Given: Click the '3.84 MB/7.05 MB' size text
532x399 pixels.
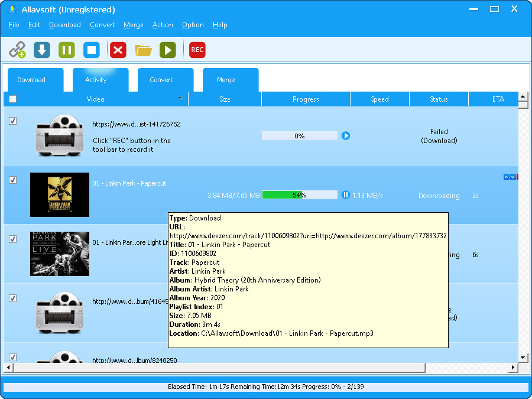Looking at the screenshot, I should click(233, 196).
